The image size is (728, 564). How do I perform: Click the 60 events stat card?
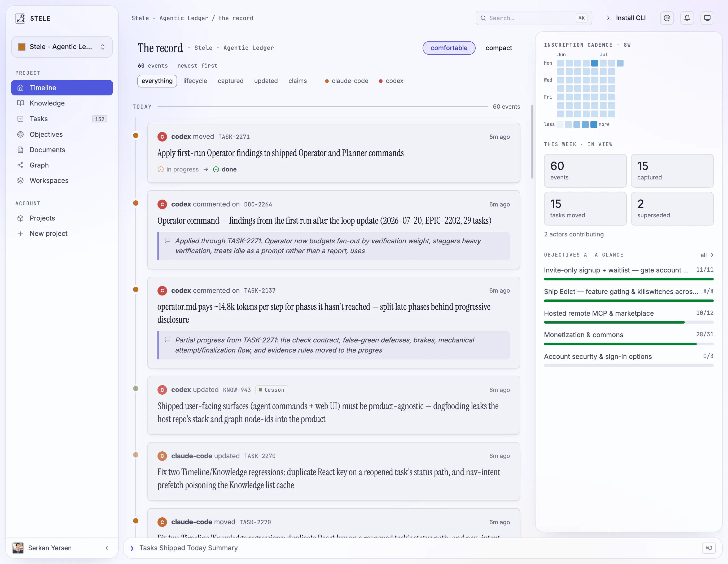tap(585, 171)
